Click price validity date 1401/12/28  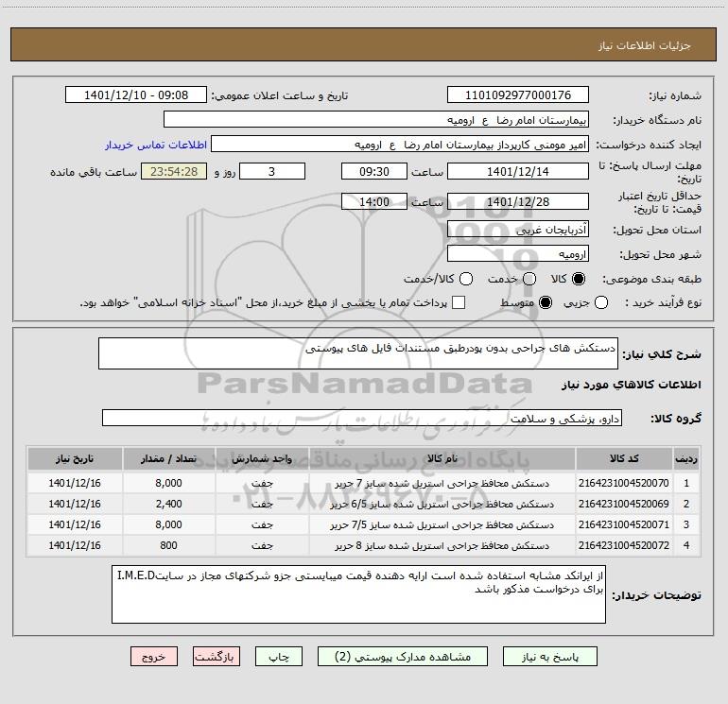coord(518,201)
